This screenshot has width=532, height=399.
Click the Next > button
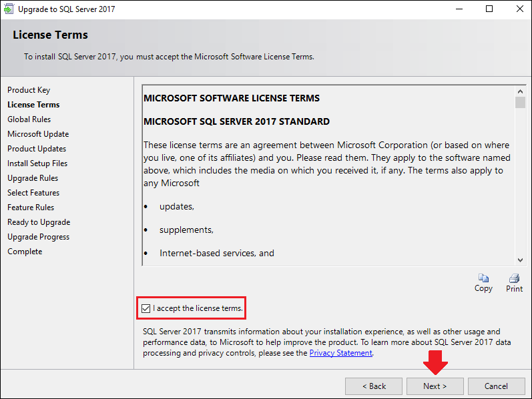(435, 386)
